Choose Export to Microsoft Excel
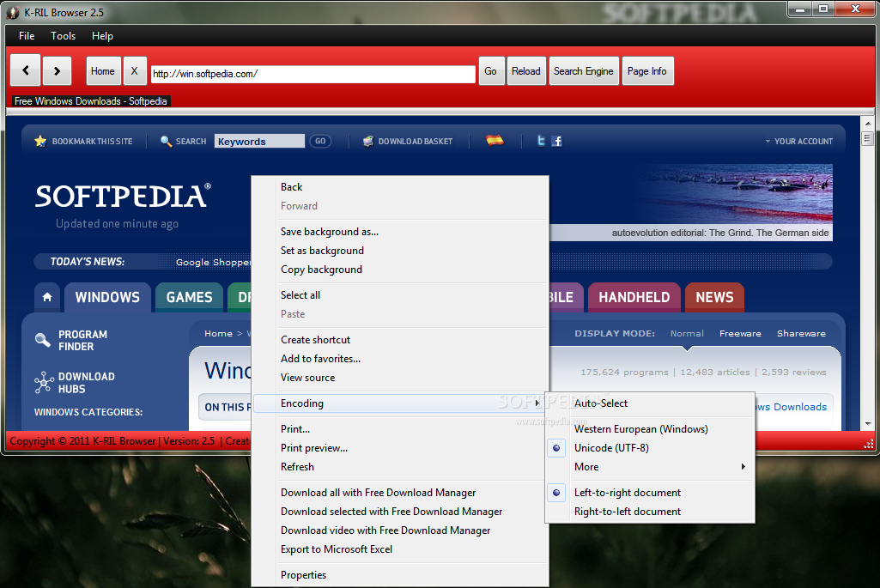Screen dimensions: 880x588 399,550
